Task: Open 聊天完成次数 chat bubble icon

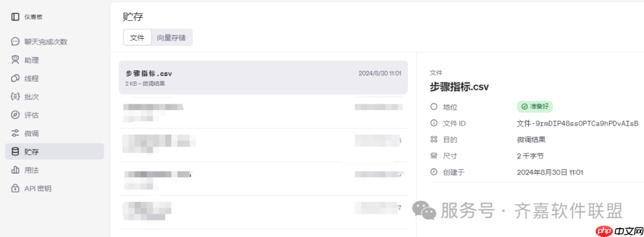Action: (15, 42)
